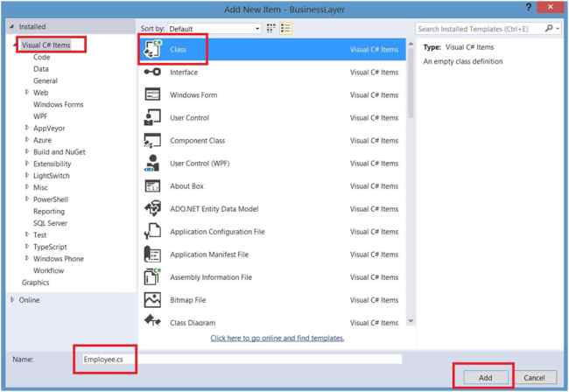
Task: Click the Application Configuration File icon
Action: pos(152,231)
